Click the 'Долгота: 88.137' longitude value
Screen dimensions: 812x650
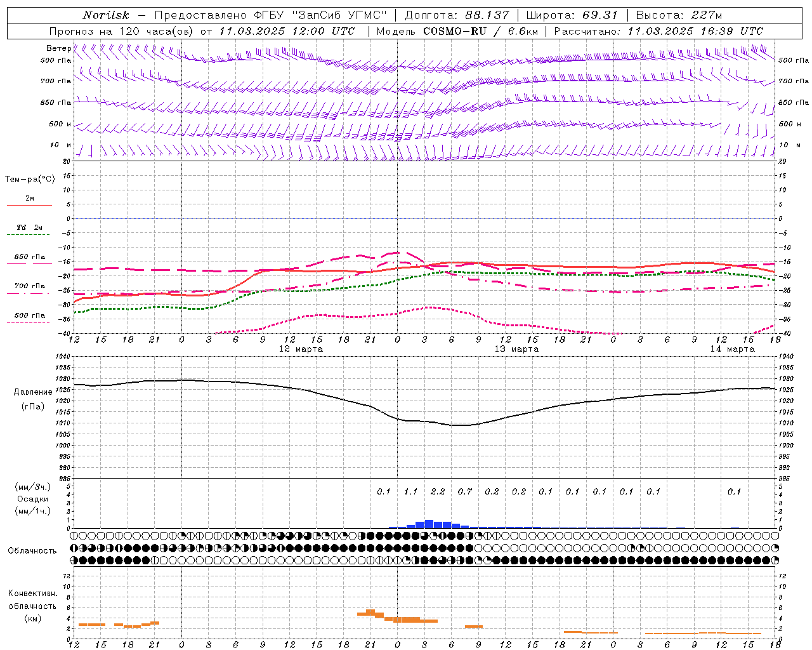457,15
